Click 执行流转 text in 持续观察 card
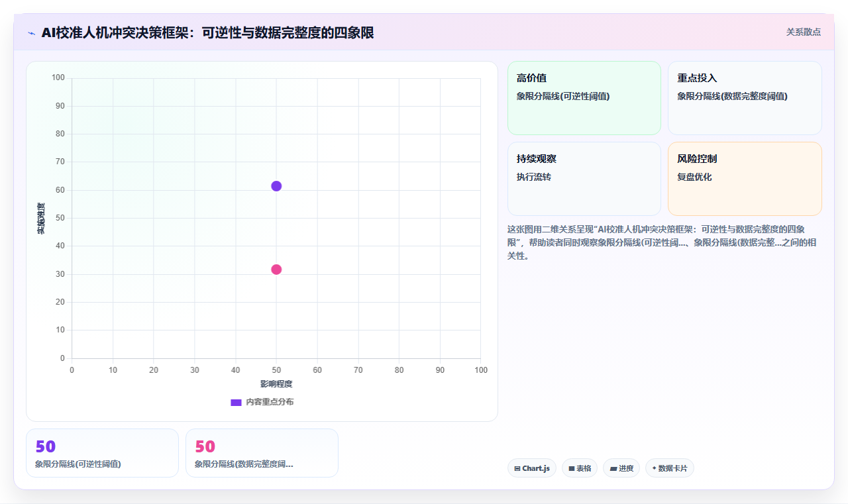The width and height of the screenshot is (848, 504). pos(534,177)
